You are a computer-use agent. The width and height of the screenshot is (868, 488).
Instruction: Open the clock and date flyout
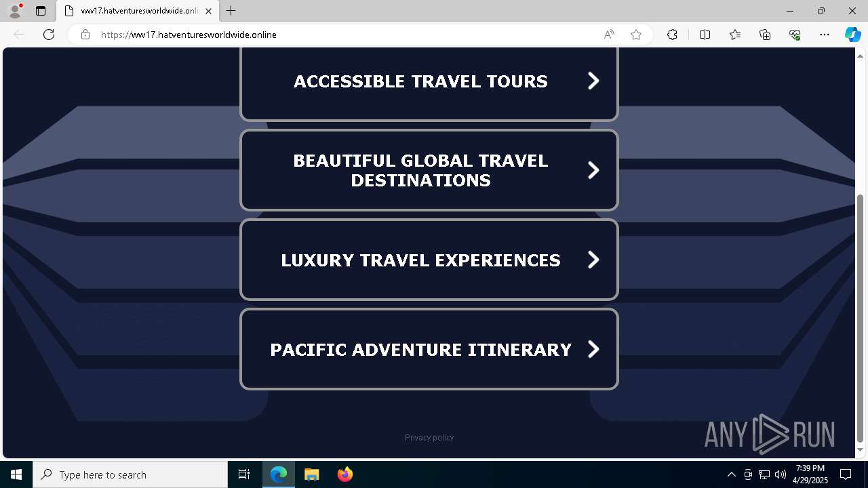click(x=810, y=474)
